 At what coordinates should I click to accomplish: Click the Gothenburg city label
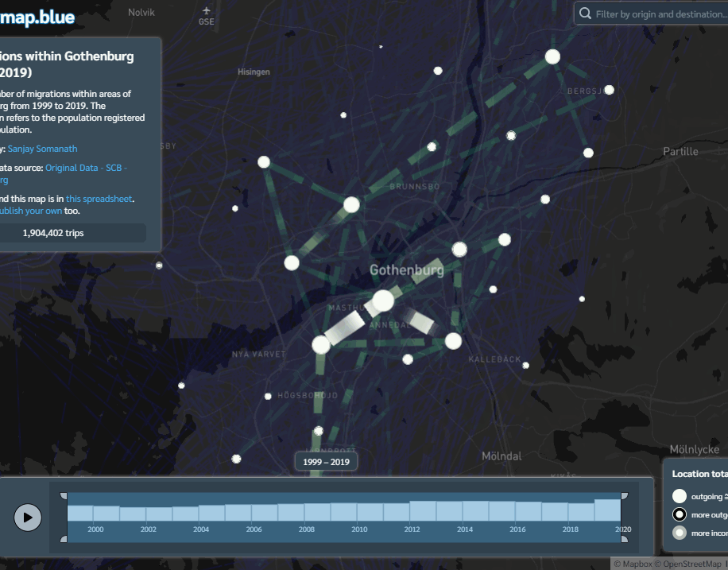click(x=407, y=270)
